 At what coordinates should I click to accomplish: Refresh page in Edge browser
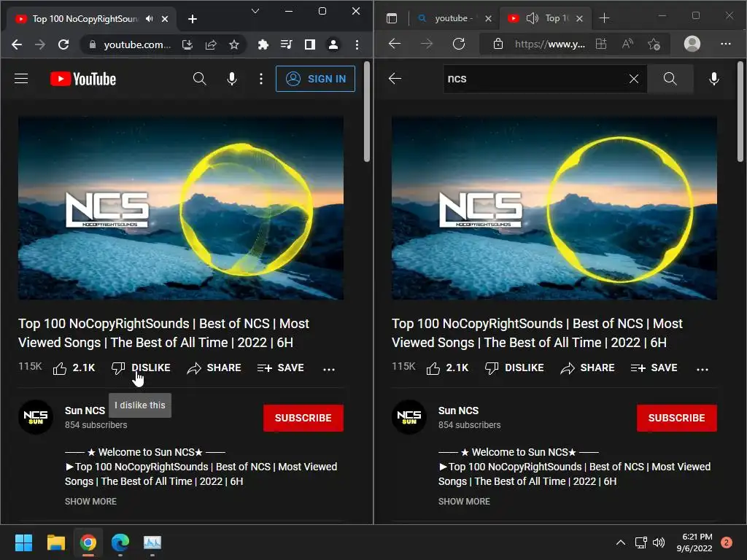(x=459, y=44)
